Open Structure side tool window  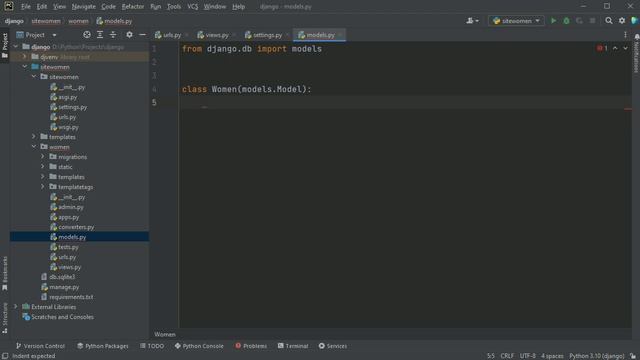tap(5, 318)
